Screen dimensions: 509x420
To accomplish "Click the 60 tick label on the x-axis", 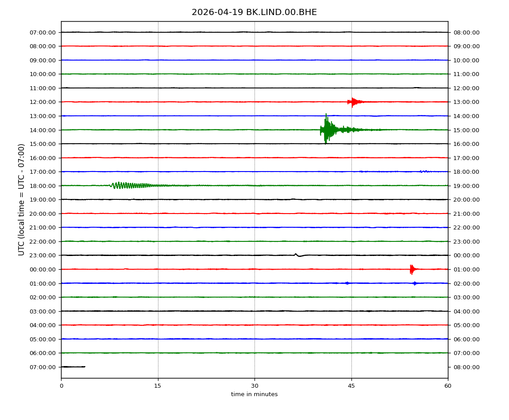I will (x=448, y=386).
